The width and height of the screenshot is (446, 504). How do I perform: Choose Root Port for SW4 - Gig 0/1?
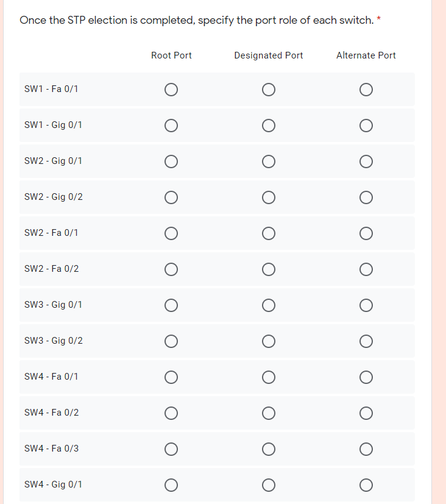(x=171, y=484)
